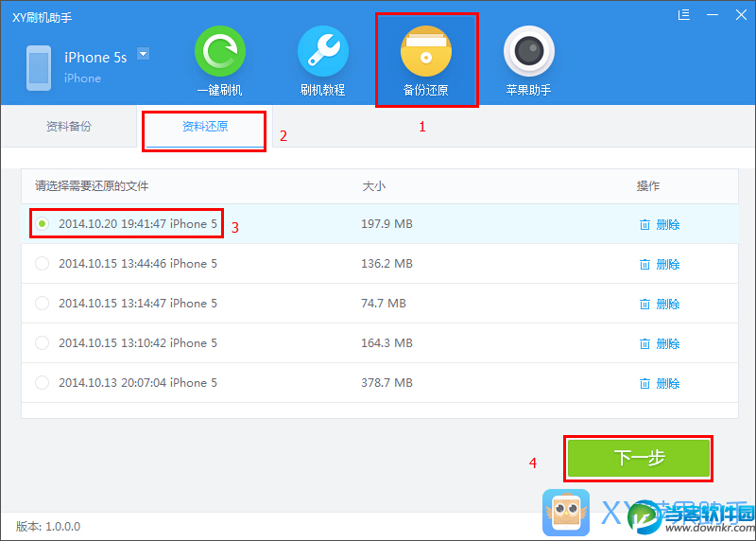Click backup text 2014.10.15 13:10:42 iPhone 5
The height and width of the screenshot is (541, 756).
point(138,342)
